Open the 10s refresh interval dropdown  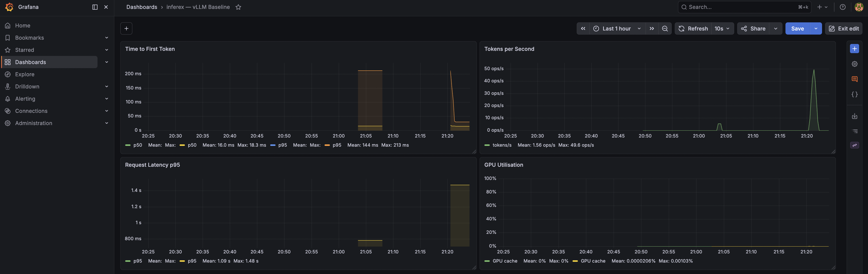pos(722,29)
